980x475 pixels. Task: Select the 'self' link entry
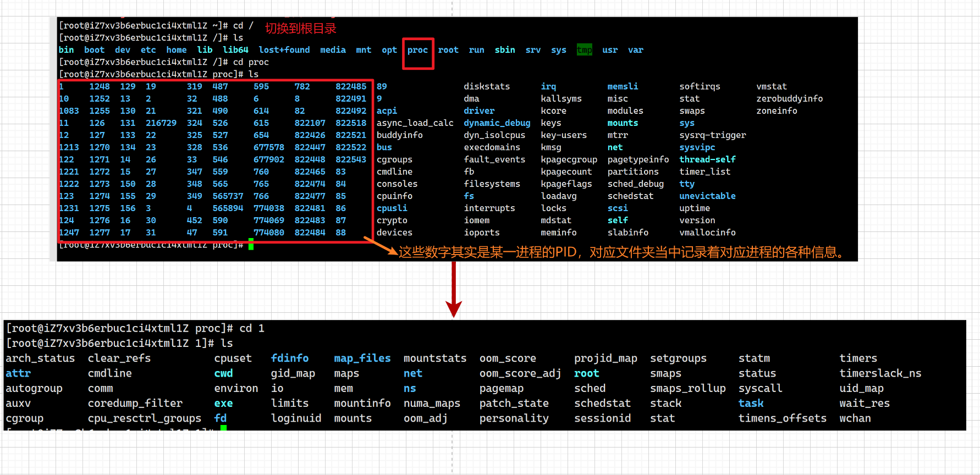[x=618, y=220]
